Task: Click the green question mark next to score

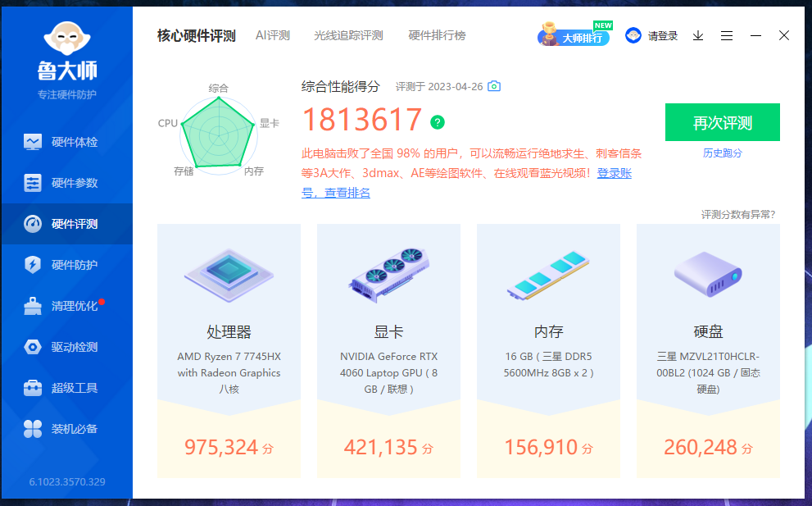Action: coord(438,122)
